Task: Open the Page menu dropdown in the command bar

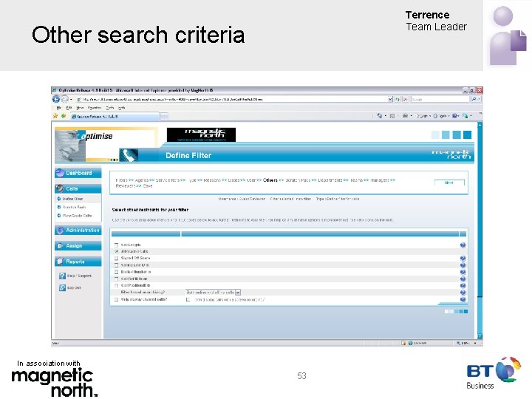Action: 423,116
